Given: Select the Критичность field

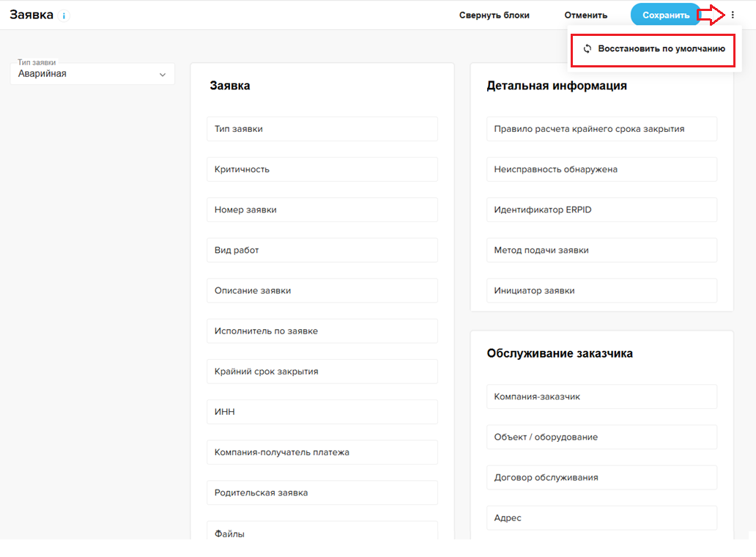Looking at the screenshot, I should 322,169.
